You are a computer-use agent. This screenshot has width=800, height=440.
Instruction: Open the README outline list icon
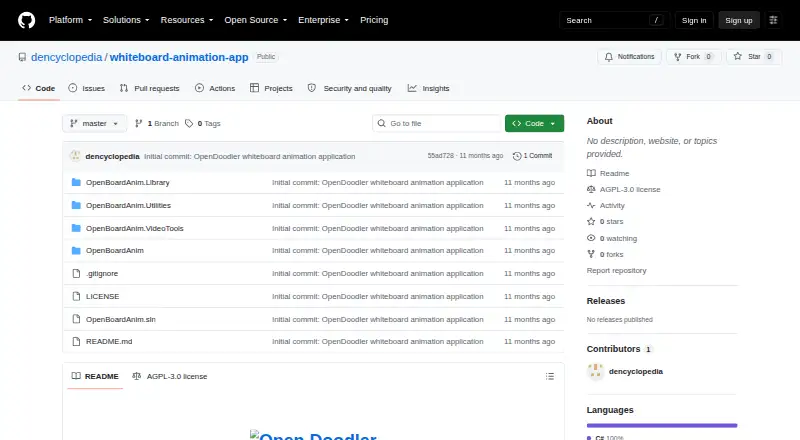point(549,376)
